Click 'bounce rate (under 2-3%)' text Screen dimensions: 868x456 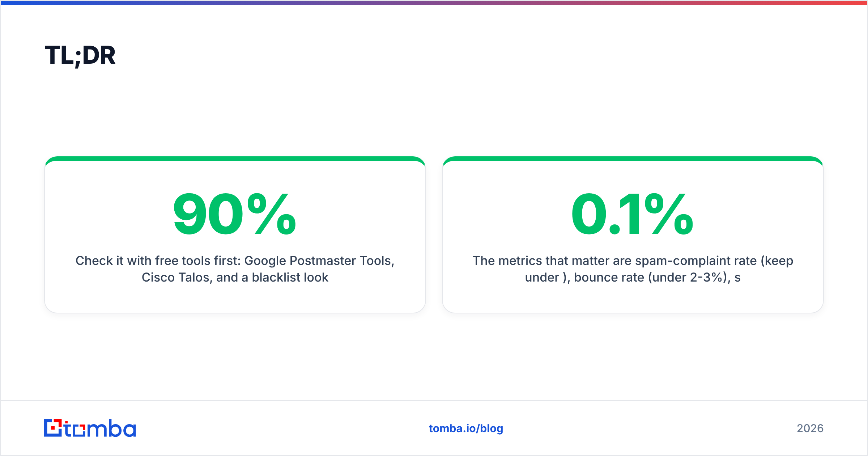point(650,277)
